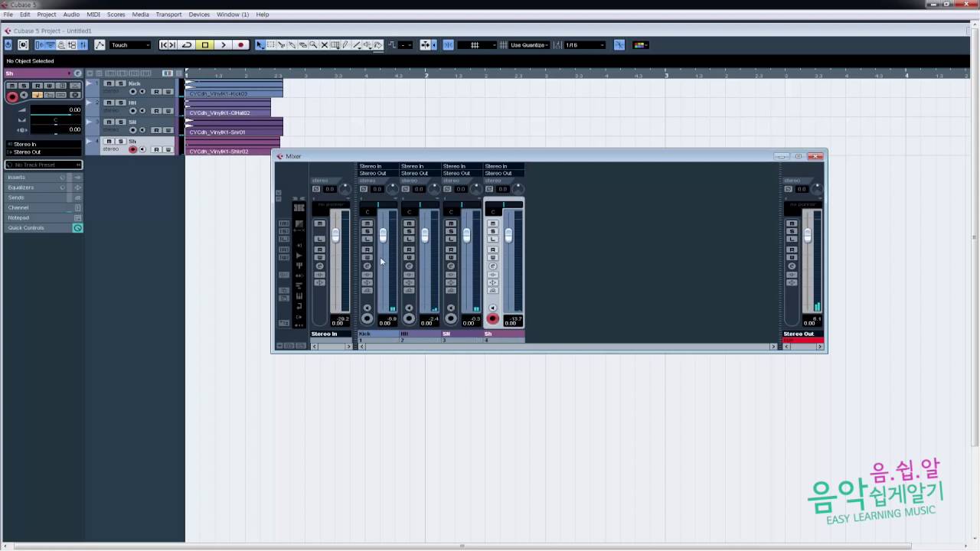Select Stereo In input routing in Inspector
980x551 pixels.
pos(44,144)
